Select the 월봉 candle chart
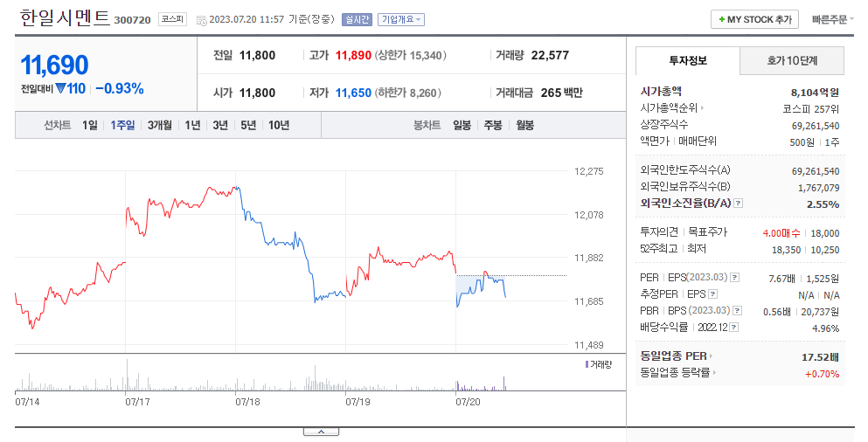The width and height of the screenshot is (868, 442). coord(524,125)
